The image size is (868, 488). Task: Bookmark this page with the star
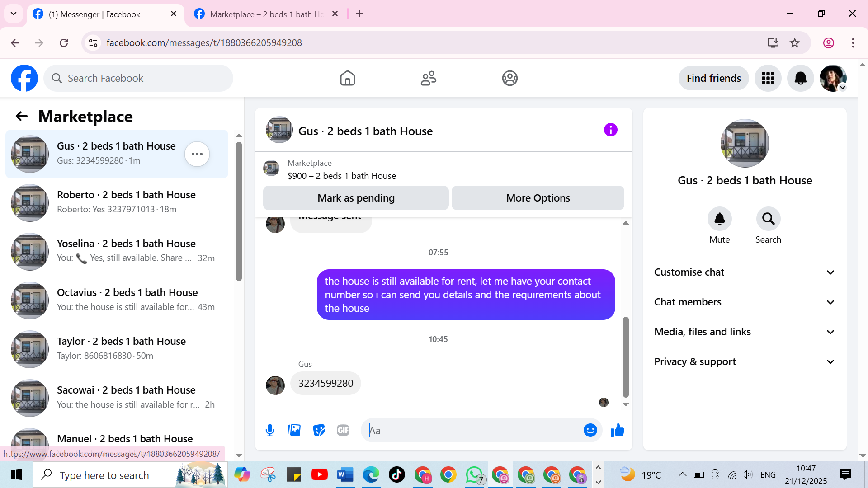coord(795,43)
